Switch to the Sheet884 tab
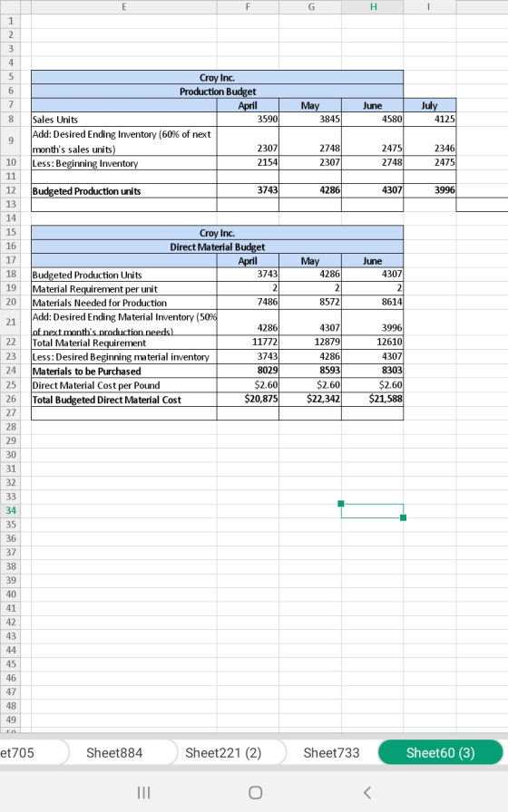The height and width of the screenshot is (812, 508). [114, 752]
